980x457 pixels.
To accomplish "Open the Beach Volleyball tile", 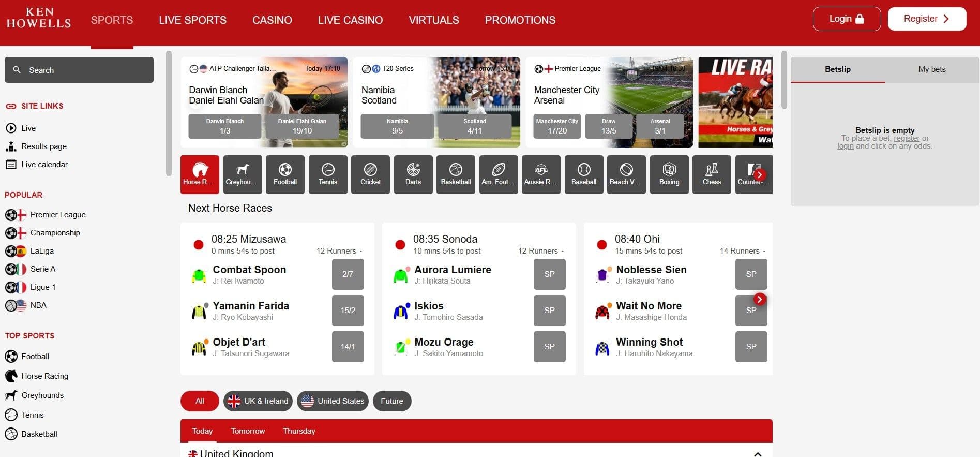I will (626, 174).
